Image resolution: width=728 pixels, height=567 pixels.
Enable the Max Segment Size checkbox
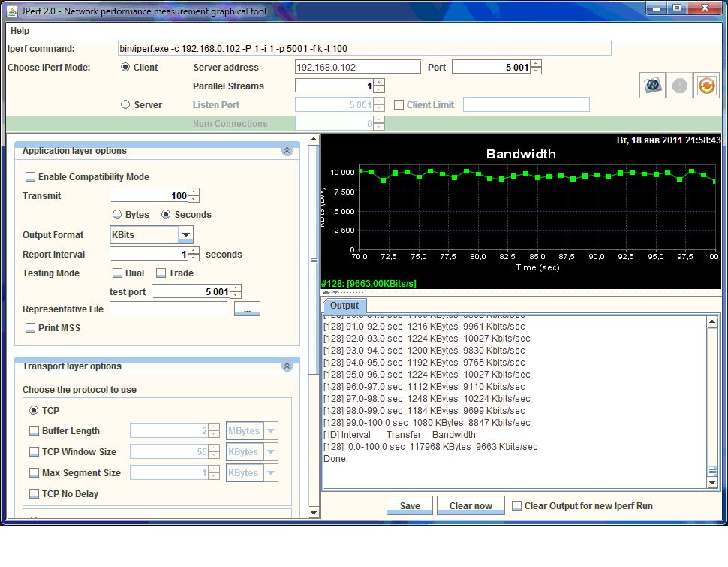[x=34, y=473]
